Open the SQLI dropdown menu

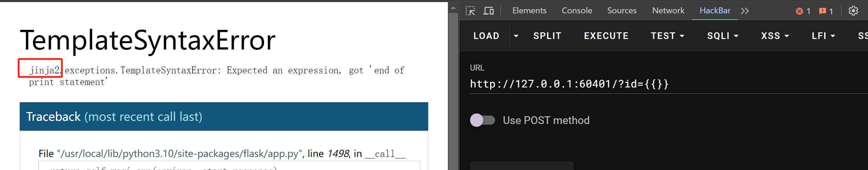(722, 36)
